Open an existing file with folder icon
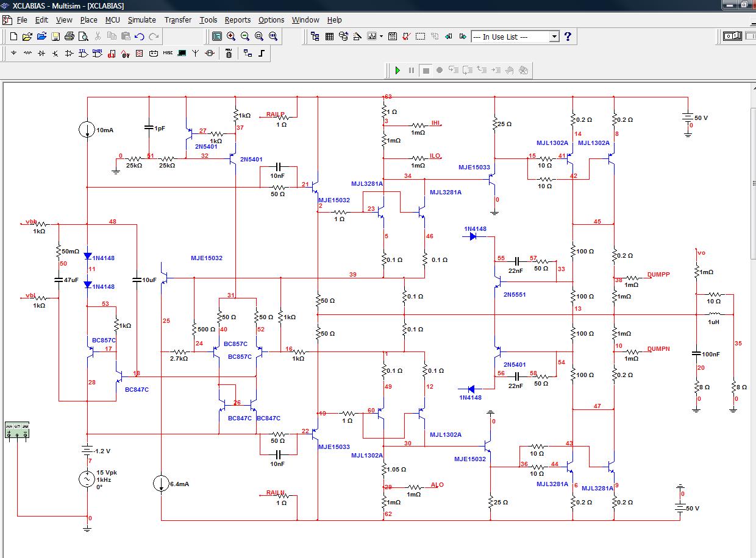 (x=27, y=37)
